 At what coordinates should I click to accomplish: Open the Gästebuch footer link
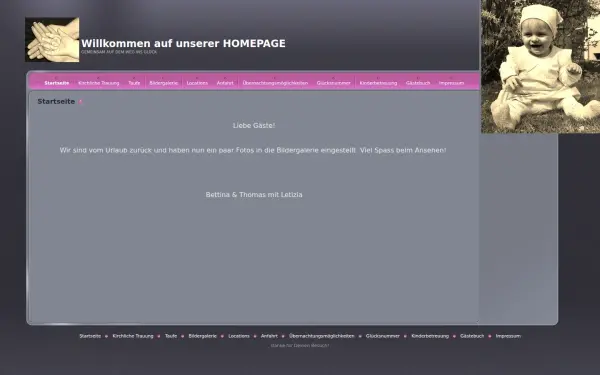(472, 336)
